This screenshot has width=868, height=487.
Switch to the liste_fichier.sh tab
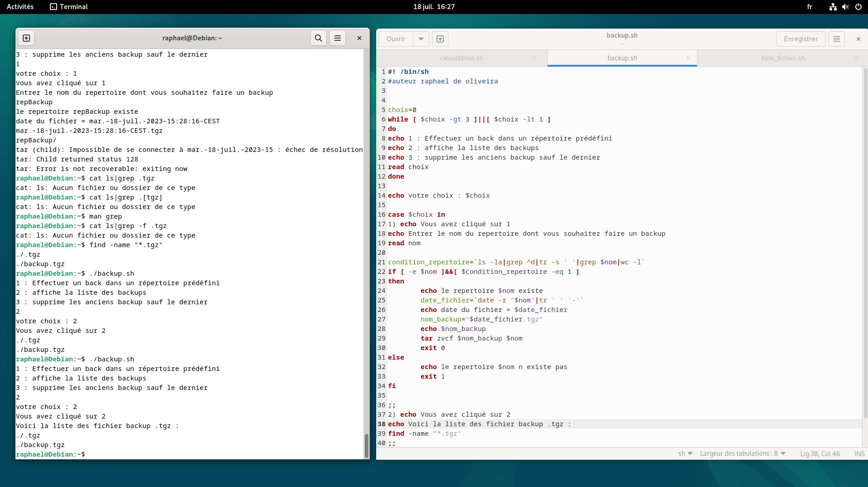tap(783, 58)
